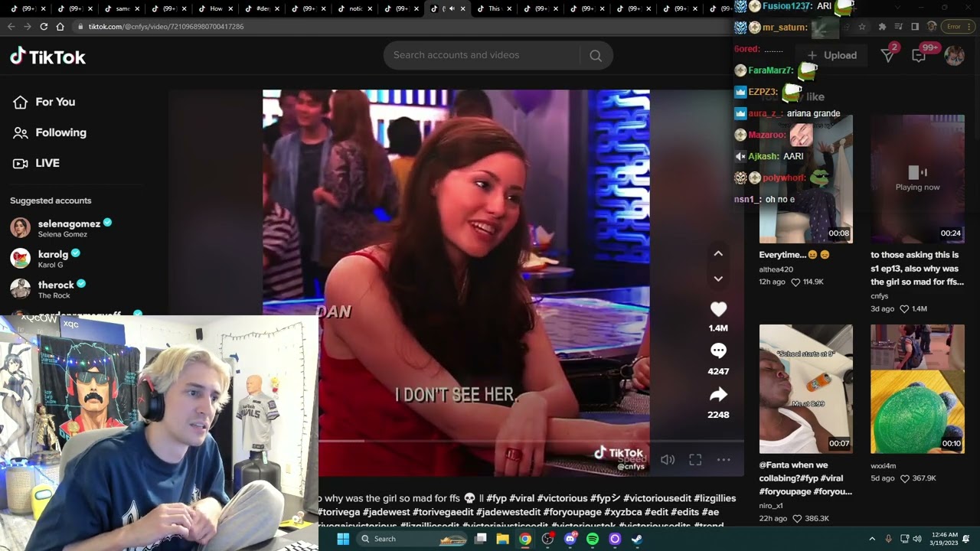Toggle the browser side panel
The image size is (980, 551).
(914, 26)
